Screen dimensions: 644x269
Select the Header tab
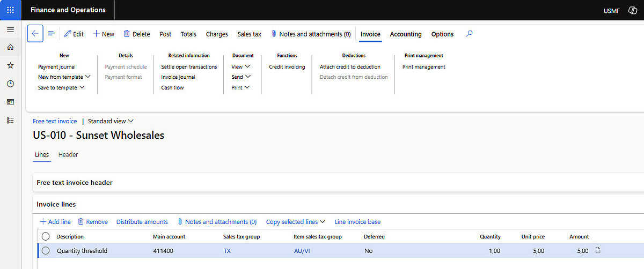68,154
